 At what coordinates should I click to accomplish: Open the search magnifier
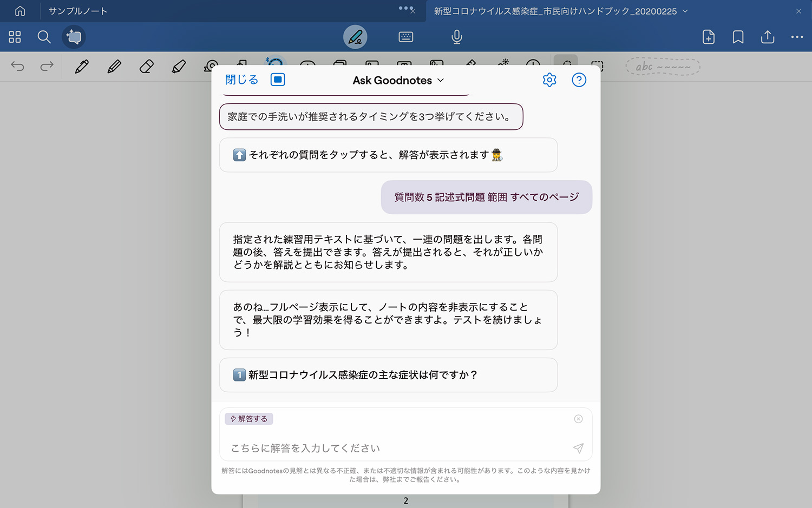click(x=44, y=37)
